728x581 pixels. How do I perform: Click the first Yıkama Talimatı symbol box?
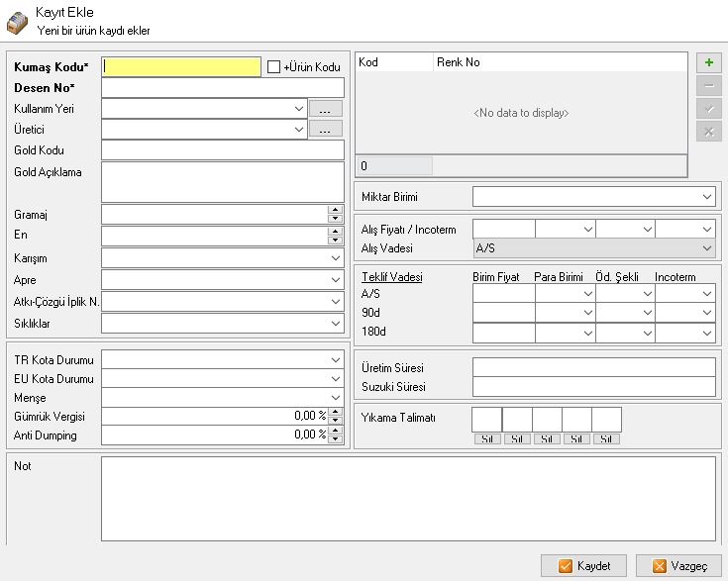pos(486,420)
